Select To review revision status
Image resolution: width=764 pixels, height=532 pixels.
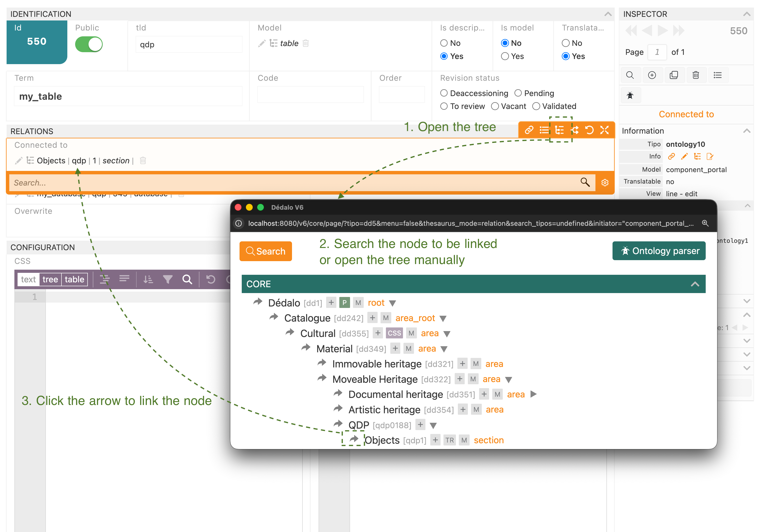click(444, 106)
